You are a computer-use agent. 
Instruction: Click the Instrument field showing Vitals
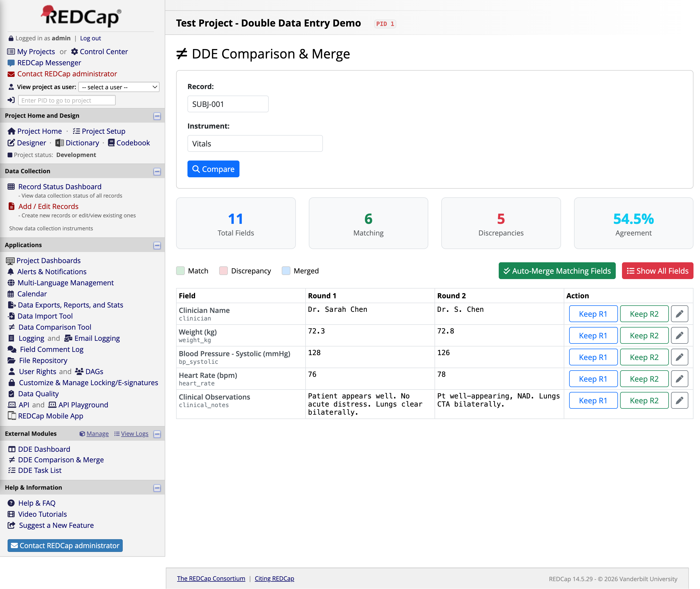pos(255,143)
